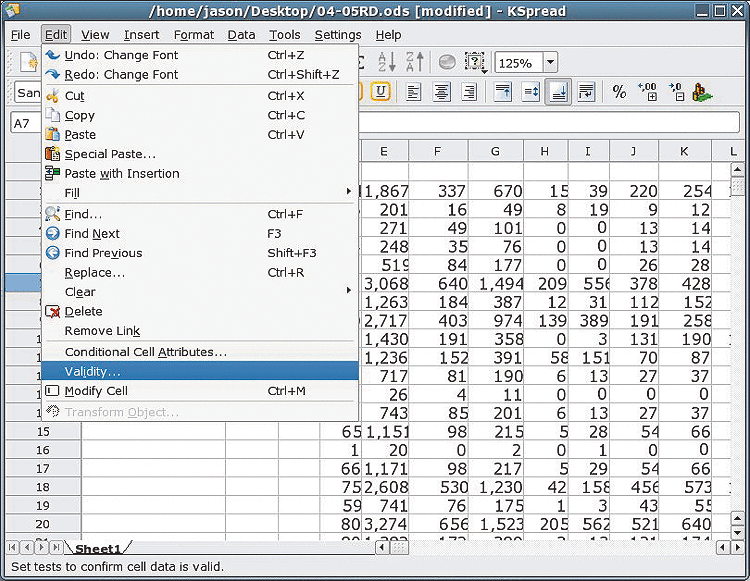Choose Paste with Insertion
This screenshot has width=750, height=581.
200,174
